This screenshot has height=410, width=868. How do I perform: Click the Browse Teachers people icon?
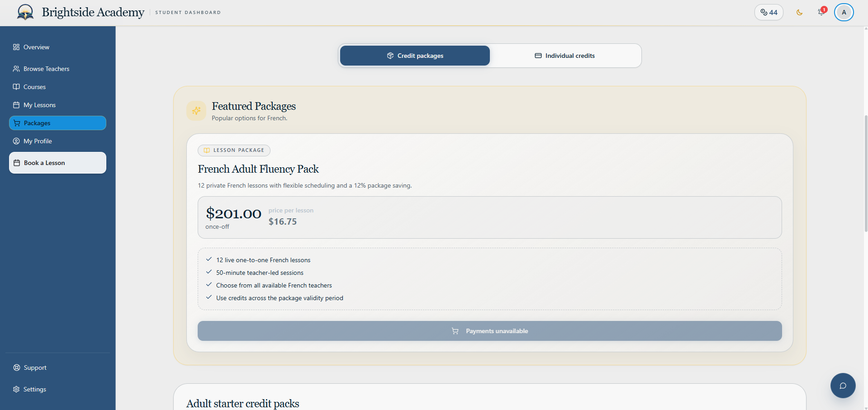(x=16, y=69)
